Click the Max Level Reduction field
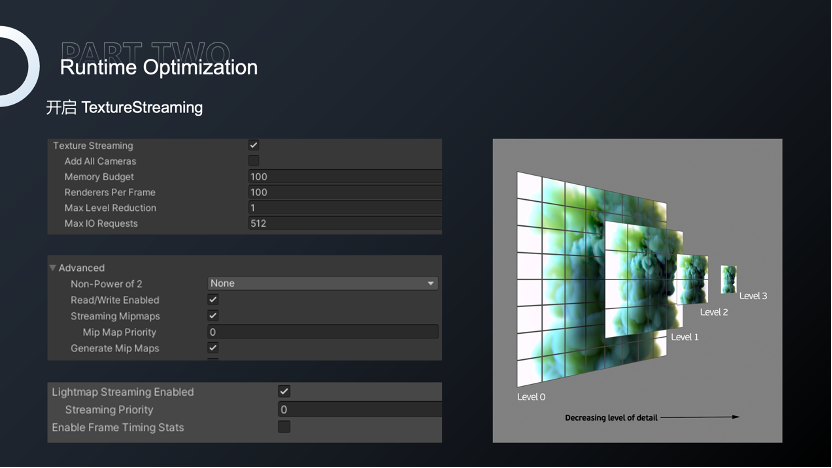The image size is (832, 468). (x=345, y=207)
